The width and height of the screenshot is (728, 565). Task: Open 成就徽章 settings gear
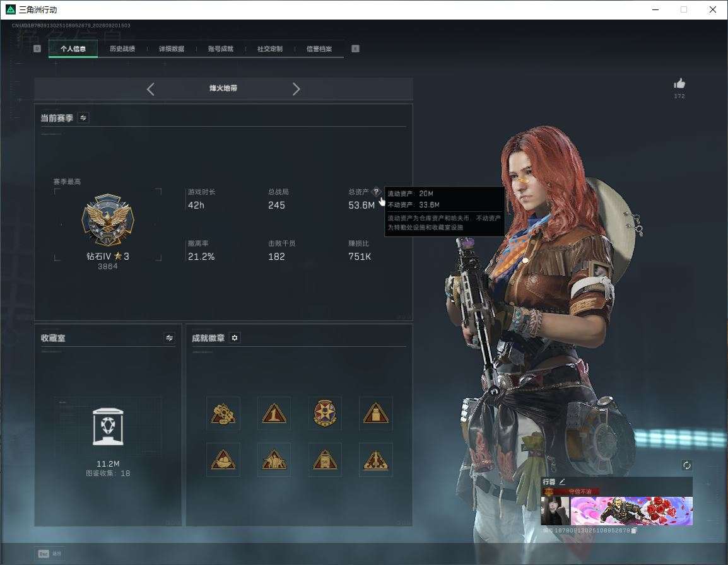[235, 338]
